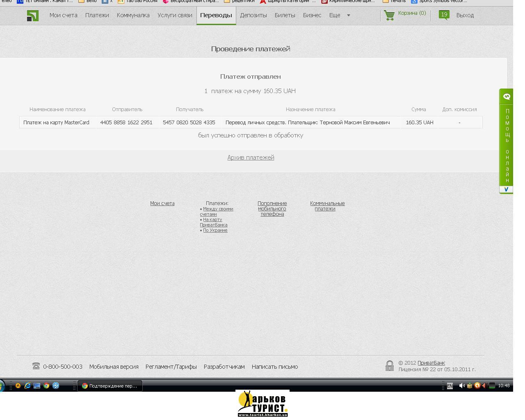Open the shopping cart icon

click(x=389, y=16)
